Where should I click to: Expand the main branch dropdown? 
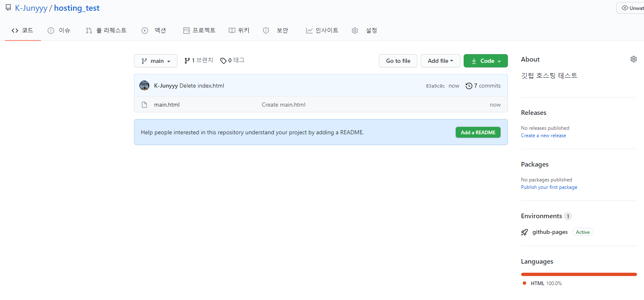pyautogui.click(x=156, y=61)
